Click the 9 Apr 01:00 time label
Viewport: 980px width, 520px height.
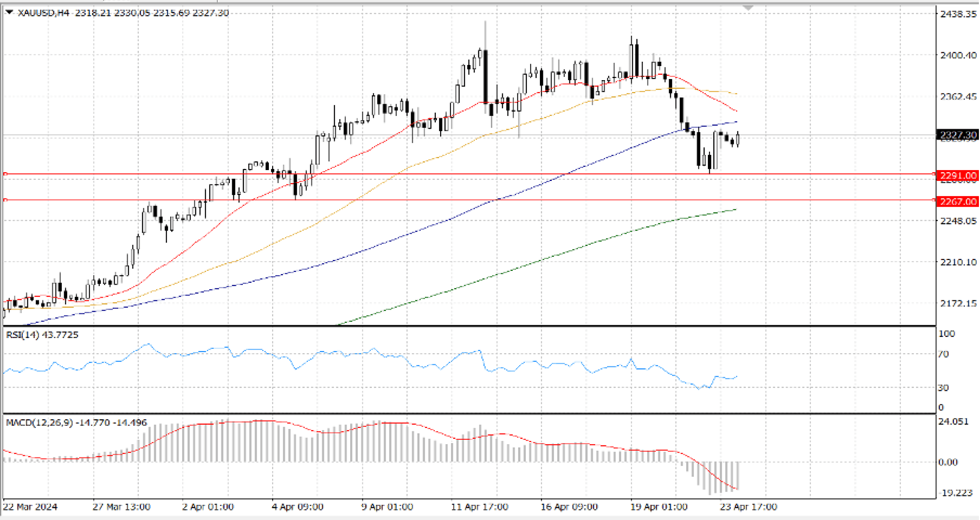tap(387, 507)
